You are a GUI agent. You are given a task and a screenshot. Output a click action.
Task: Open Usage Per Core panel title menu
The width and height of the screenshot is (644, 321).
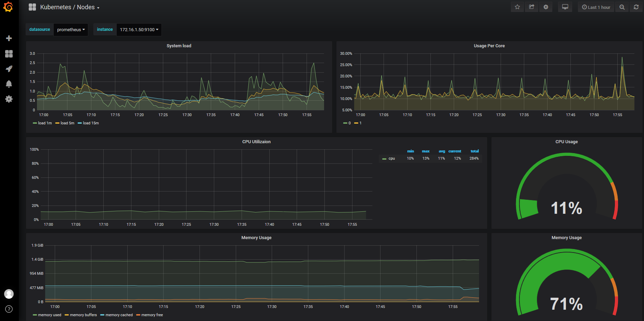pos(489,46)
